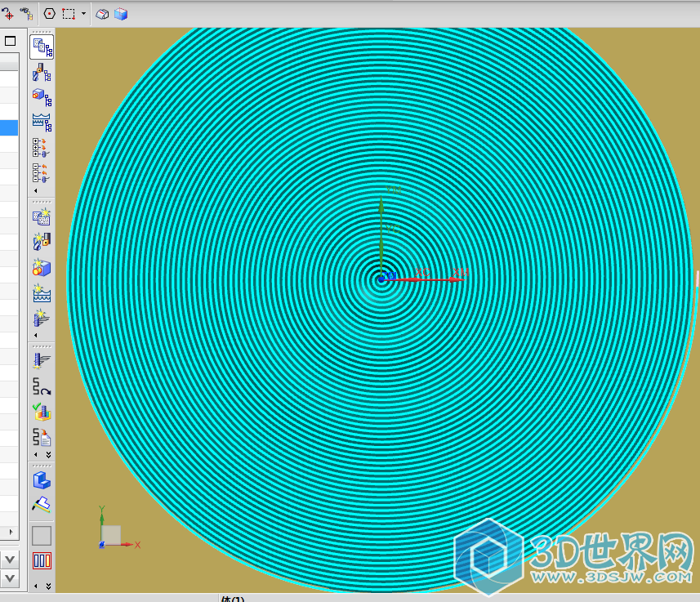Click the Verify Tool Path icon

pos(42,412)
